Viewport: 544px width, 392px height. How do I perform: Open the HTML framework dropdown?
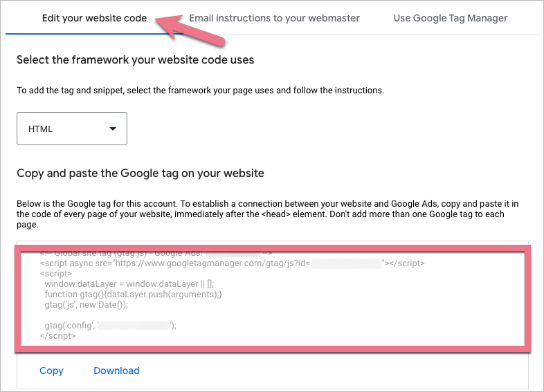pos(71,129)
